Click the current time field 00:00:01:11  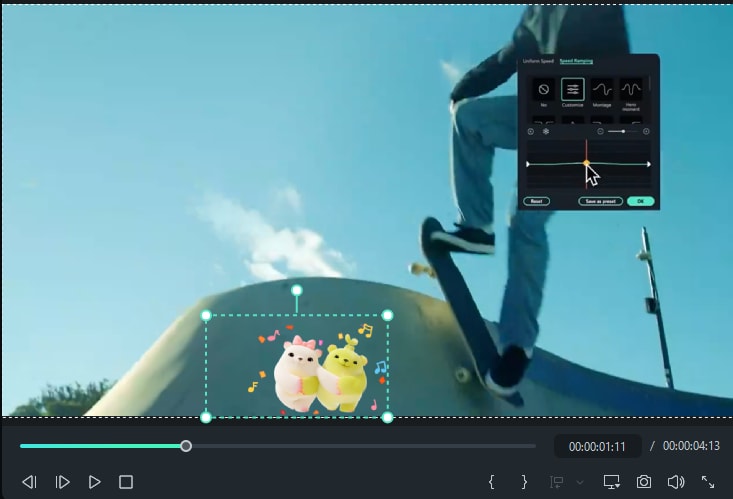[x=597, y=446]
